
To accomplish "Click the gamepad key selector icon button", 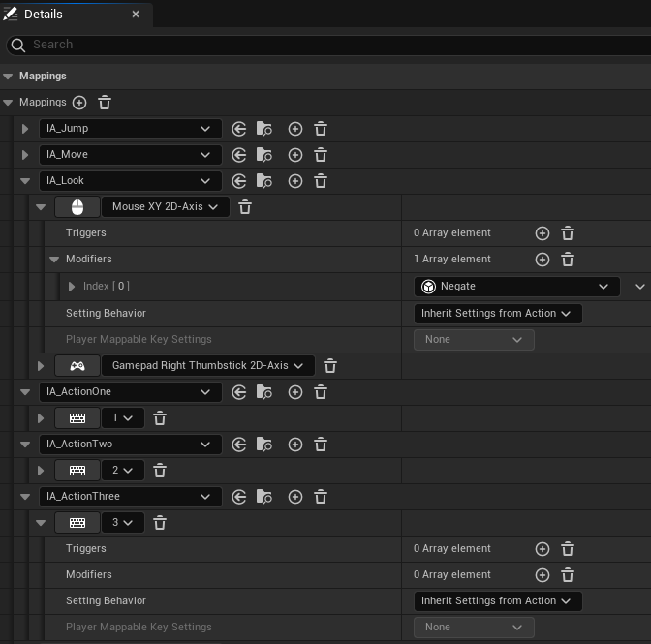I will click(x=77, y=366).
